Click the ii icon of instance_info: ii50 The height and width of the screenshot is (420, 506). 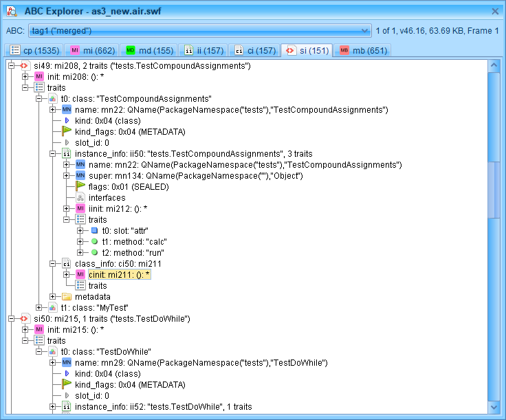click(x=67, y=154)
